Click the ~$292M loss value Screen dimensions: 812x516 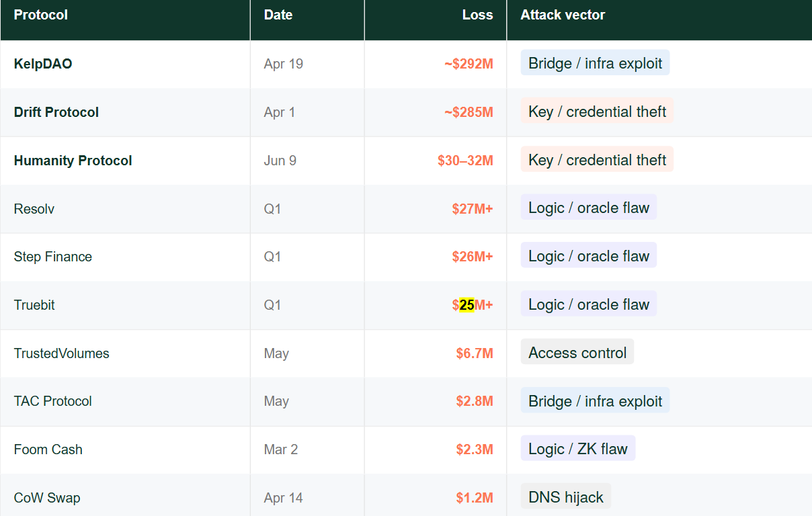pos(469,64)
